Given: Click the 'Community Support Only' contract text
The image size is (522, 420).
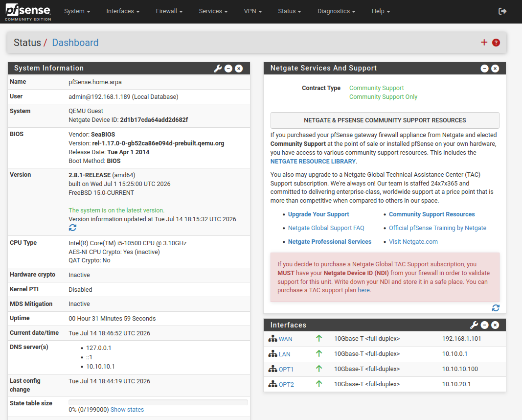Looking at the screenshot, I should pyautogui.click(x=383, y=97).
